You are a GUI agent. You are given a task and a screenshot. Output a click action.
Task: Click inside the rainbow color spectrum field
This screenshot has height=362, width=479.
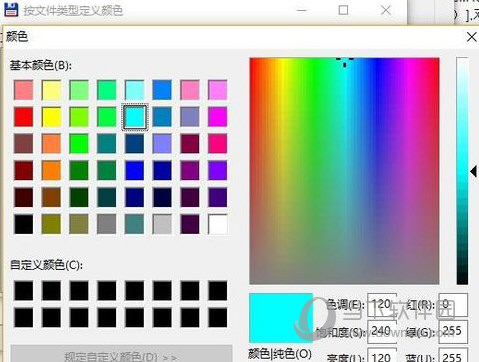tap(344, 171)
